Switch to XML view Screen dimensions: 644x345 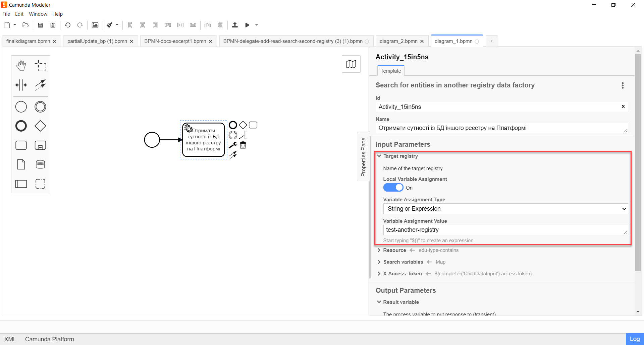[10, 339]
